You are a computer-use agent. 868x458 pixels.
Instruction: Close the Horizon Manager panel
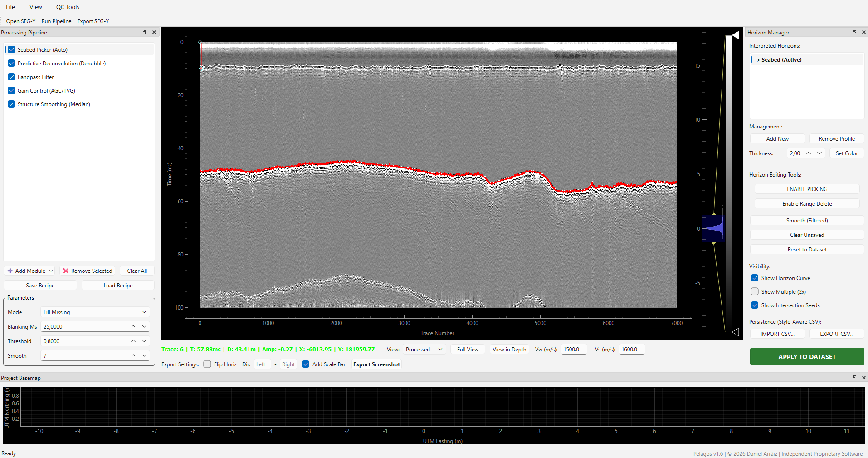click(x=863, y=32)
